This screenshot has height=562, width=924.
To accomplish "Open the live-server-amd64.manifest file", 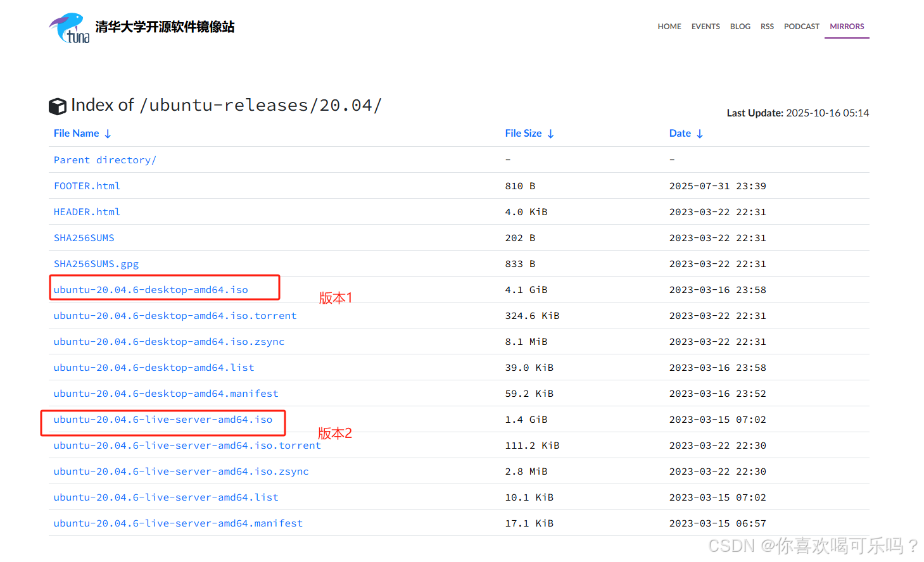I will pyautogui.click(x=178, y=523).
